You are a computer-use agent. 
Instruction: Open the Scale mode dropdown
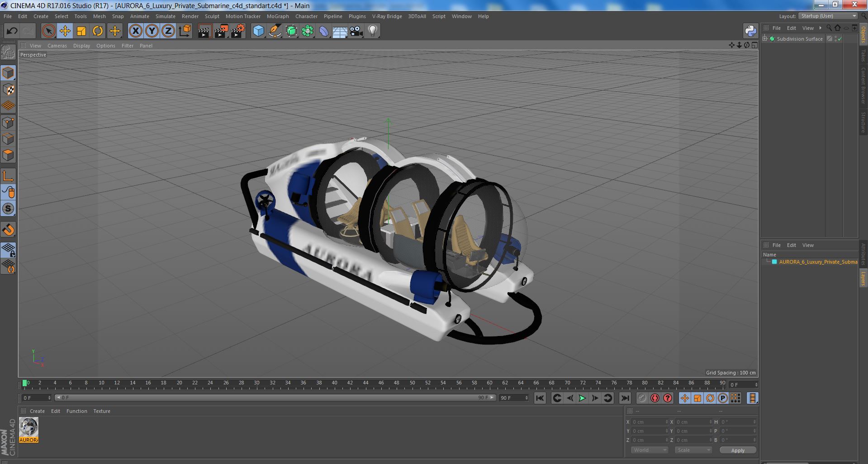693,450
